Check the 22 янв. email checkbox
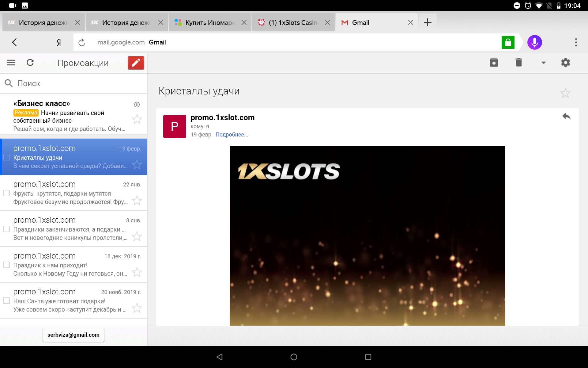Screen dimensions: 588x368 7,193
